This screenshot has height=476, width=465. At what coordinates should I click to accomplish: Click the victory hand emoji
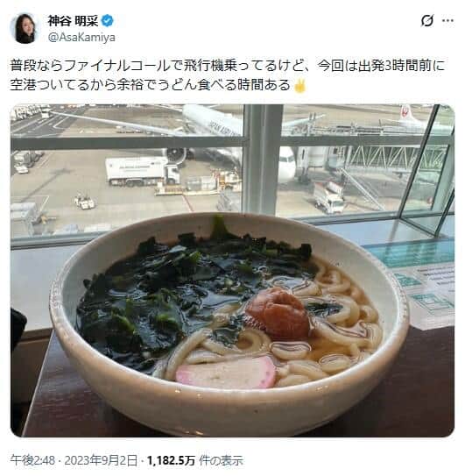(299, 86)
